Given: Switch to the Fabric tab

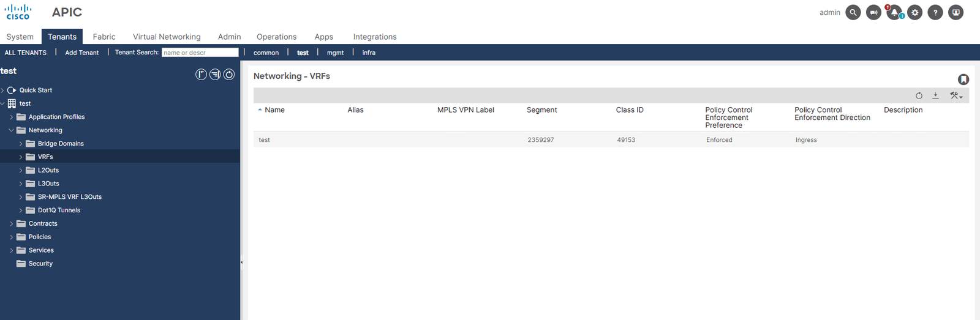Looking at the screenshot, I should (104, 37).
